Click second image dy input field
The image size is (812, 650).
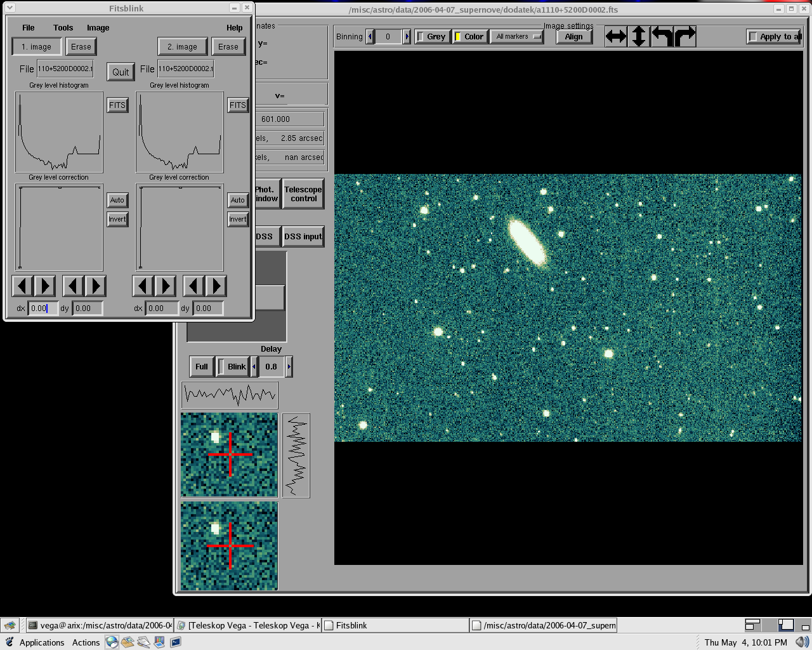pyautogui.click(x=208, y=308)
